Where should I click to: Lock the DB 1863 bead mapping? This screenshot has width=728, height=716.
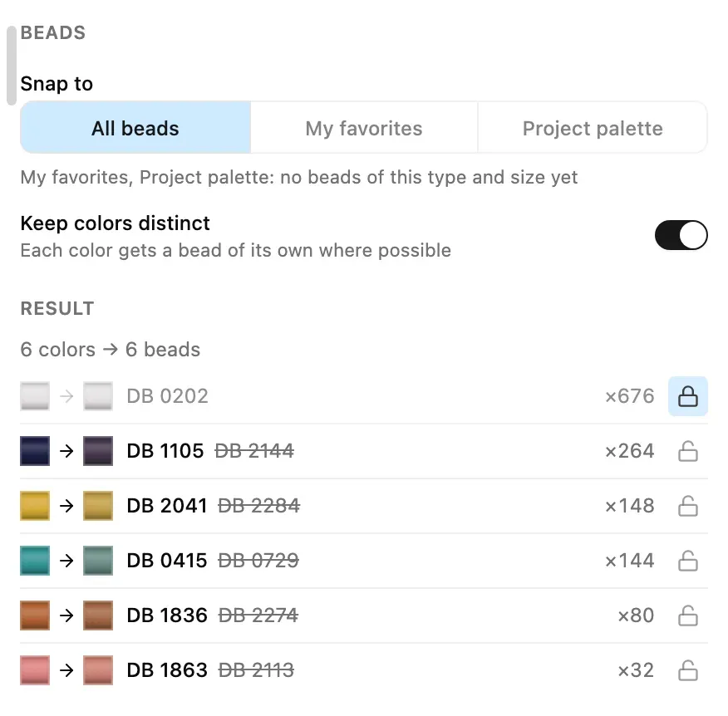click(x=687, y=670)
